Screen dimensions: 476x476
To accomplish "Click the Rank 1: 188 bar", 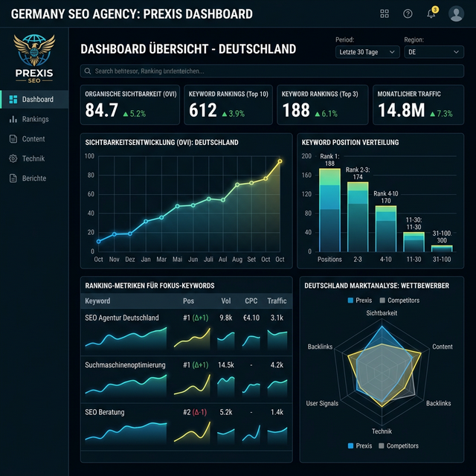I will (x=329, y=210).
